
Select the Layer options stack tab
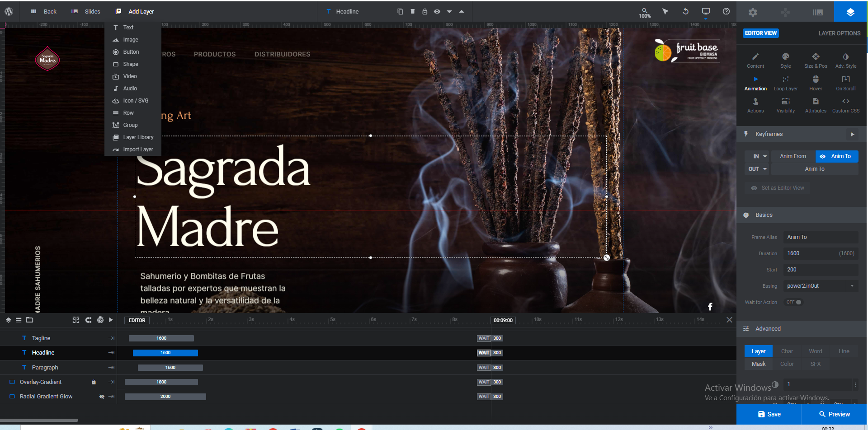pyautogui.click(x=850, y=12)
